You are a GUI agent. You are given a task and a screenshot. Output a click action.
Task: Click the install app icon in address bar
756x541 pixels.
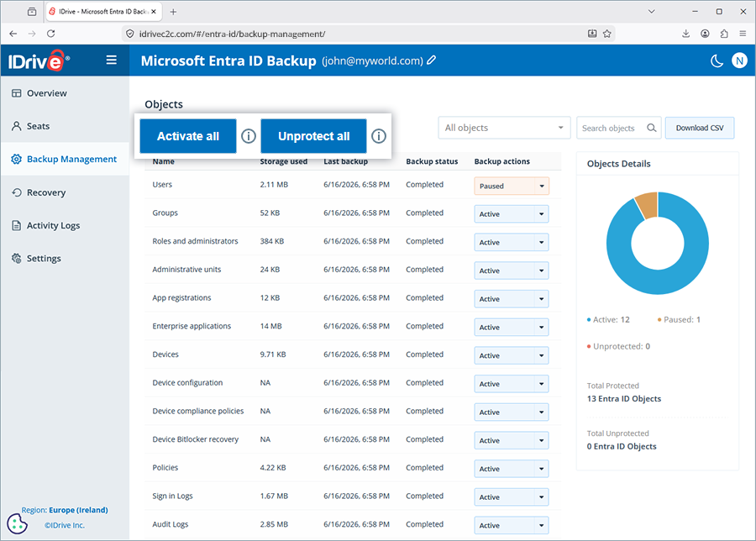592,34
